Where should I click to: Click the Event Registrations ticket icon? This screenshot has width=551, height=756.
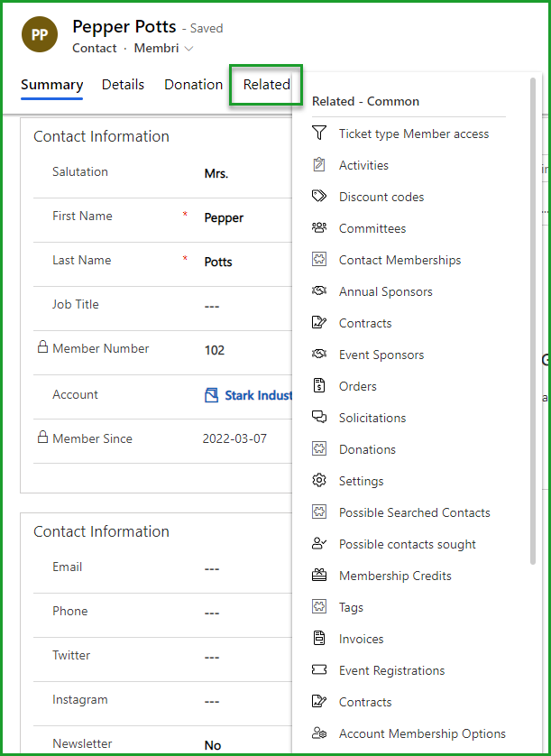click(319, 670)
